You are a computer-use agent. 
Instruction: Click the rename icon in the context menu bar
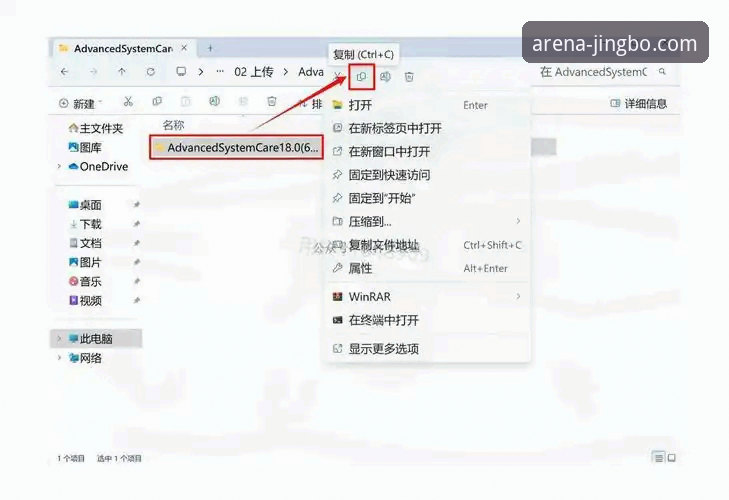click(x=385, y=77)
